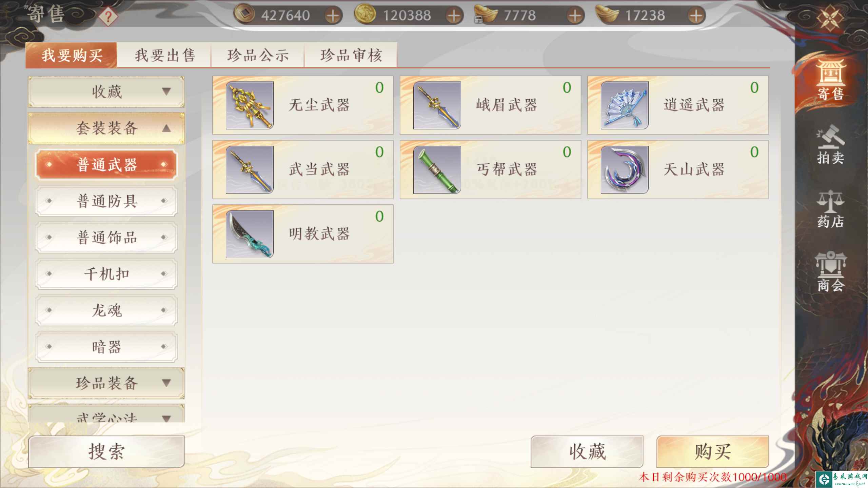
Task: Open the 拍卖 auction hammer icon
Action: click(830, 144)
